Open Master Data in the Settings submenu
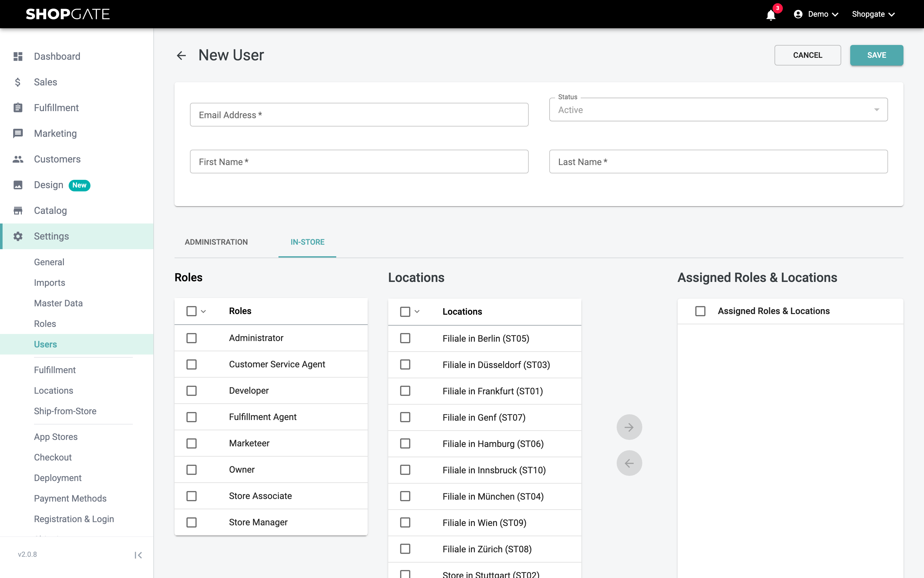The image size is (924, 578). tap(58, 303)
